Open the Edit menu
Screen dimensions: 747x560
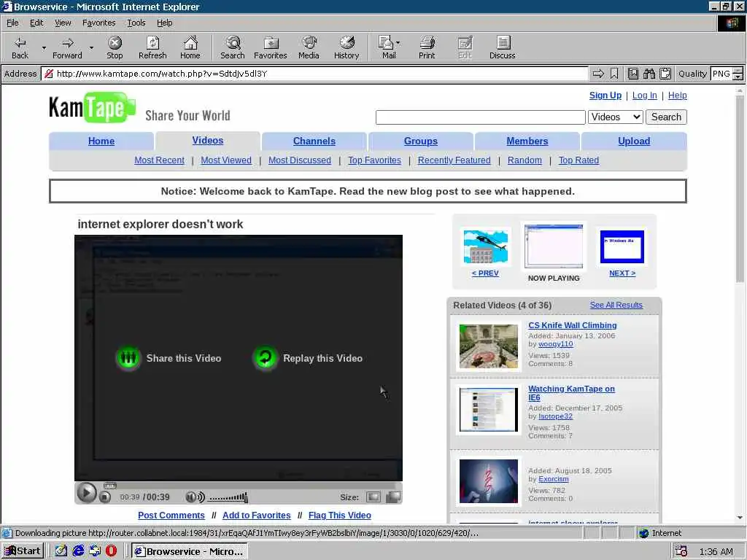(36, 23)
